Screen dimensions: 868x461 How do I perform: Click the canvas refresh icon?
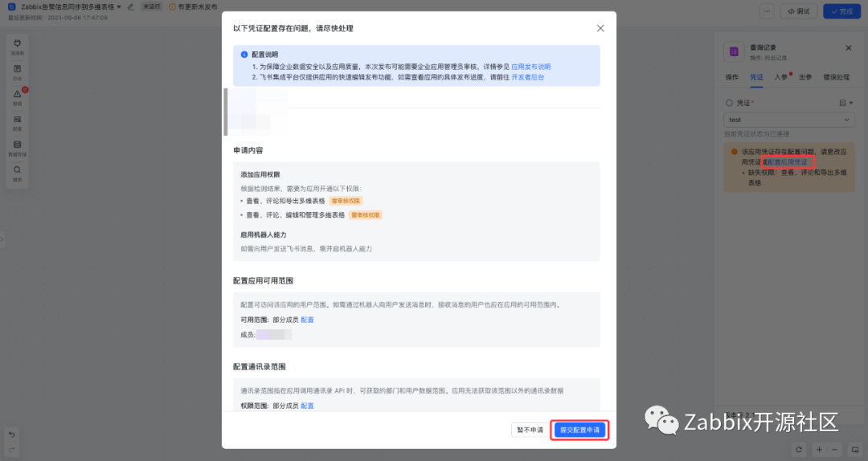(x=798, y=450)
